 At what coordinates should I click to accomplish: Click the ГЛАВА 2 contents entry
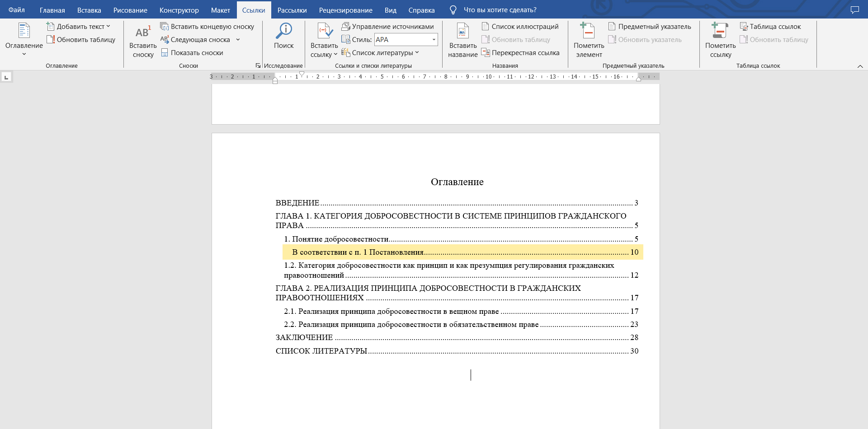[x=457, y=293]
